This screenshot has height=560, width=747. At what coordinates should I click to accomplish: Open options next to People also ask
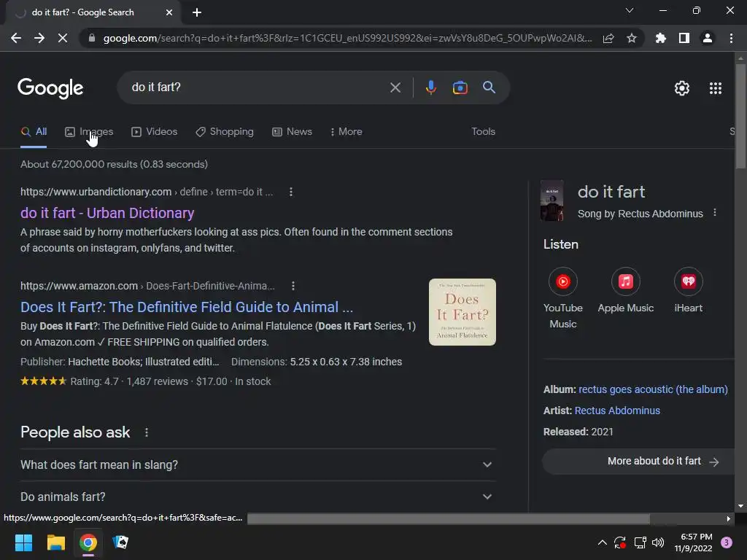147,432
